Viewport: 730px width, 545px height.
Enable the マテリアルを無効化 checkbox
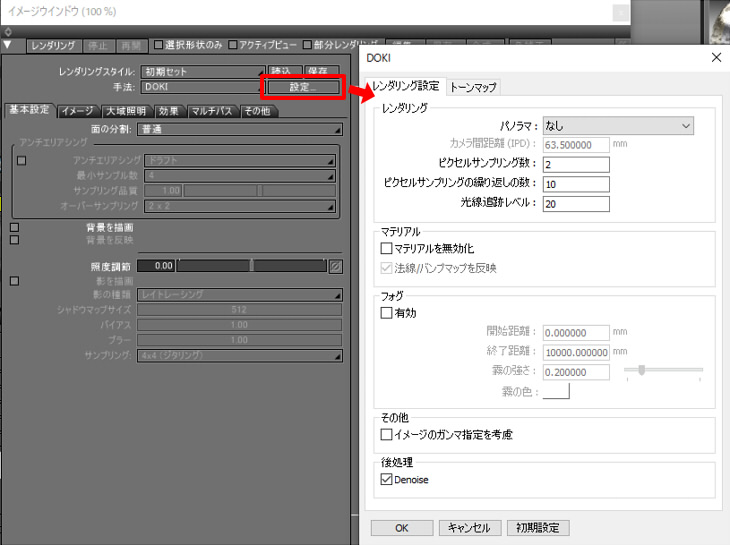click(x=386, y=248)
